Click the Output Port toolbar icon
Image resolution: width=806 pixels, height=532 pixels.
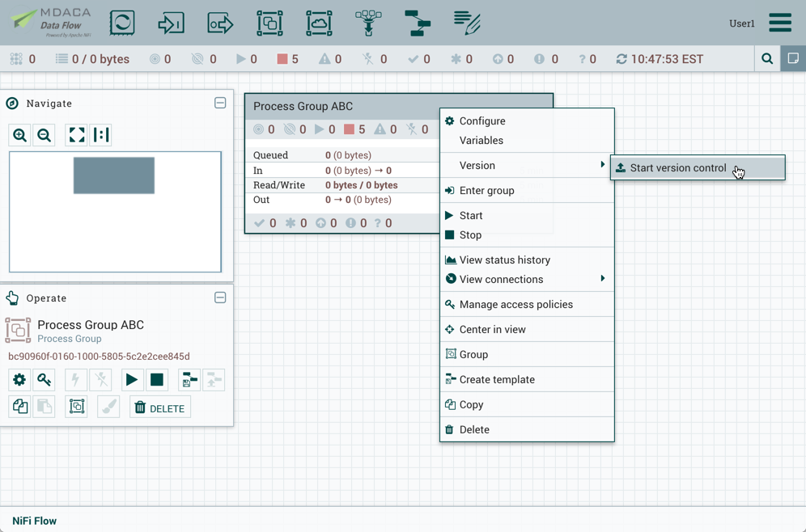220,23
